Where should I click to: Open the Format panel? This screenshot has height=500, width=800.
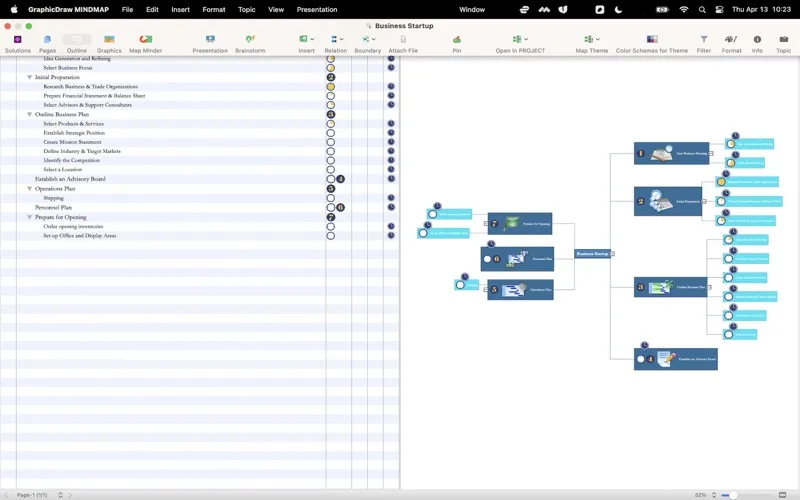[731, 44]
